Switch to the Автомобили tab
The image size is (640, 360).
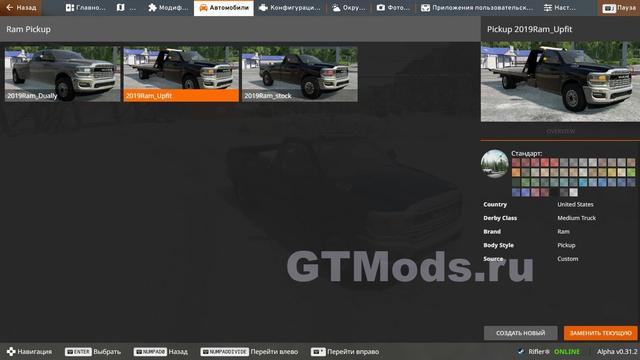point(224,8)
